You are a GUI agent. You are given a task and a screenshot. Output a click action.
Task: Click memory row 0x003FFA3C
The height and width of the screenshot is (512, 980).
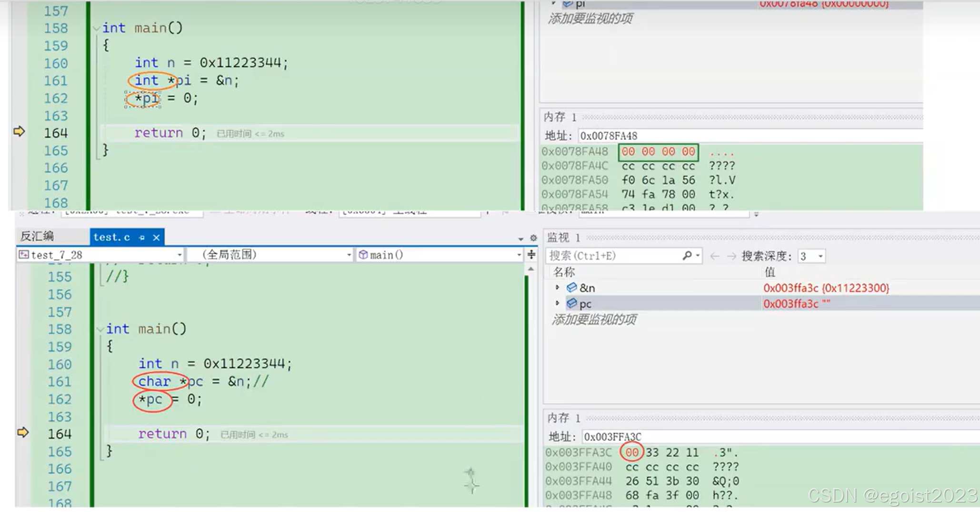[642, 452]
